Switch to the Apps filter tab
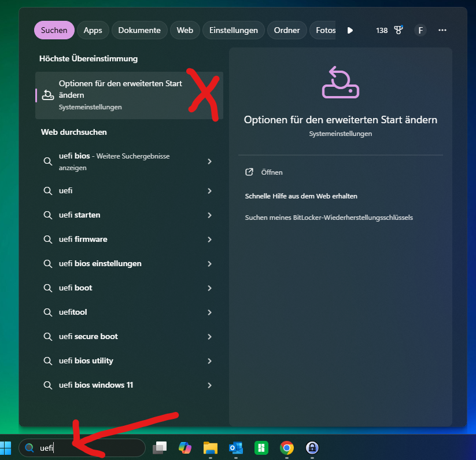Screen dimensions: 476x460 [x=93, y=30]
